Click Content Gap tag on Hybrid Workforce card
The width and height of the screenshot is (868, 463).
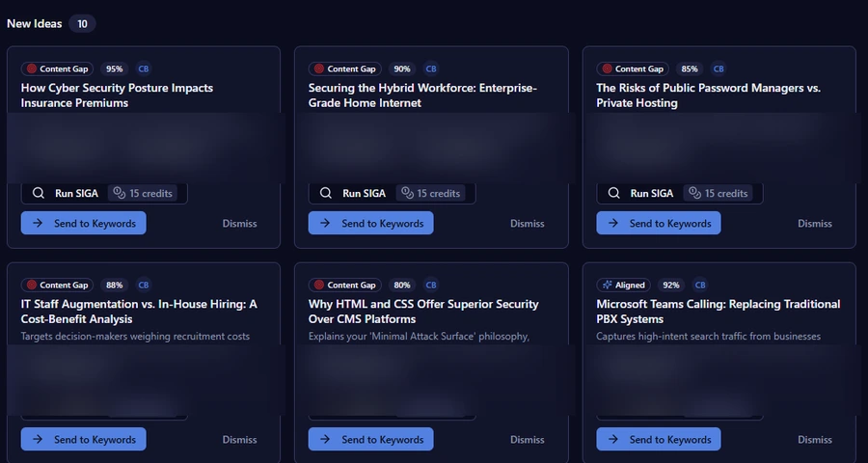(345, 68)
